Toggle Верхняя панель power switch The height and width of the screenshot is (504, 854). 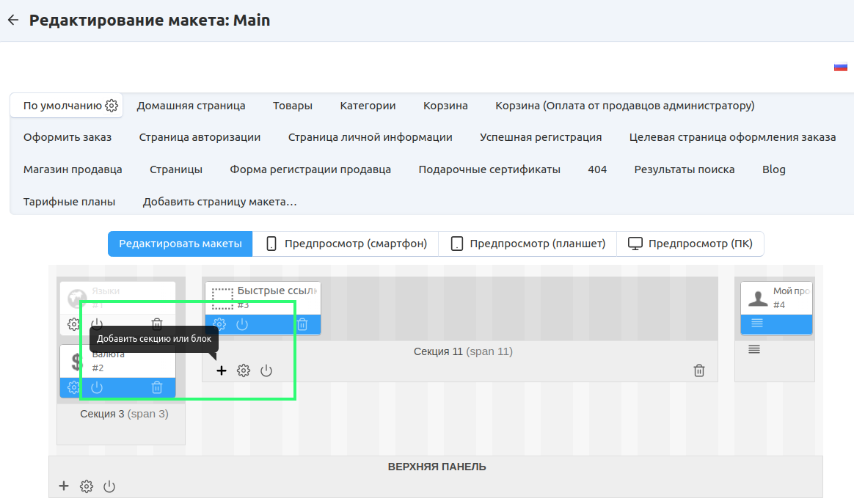109,486
